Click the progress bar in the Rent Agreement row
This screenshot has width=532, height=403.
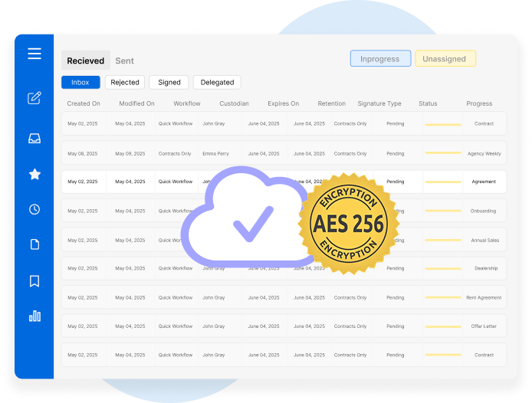click(x=443, y=297)
